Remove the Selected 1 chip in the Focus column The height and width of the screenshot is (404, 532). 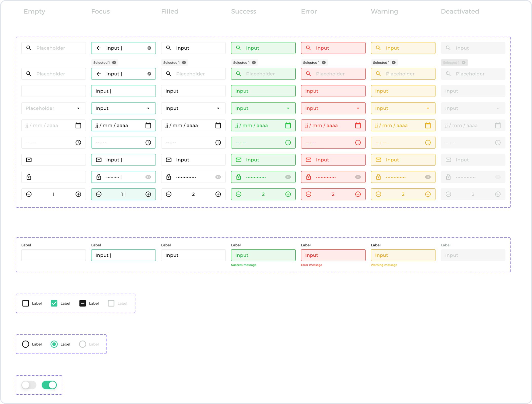(x=114, y=63)
